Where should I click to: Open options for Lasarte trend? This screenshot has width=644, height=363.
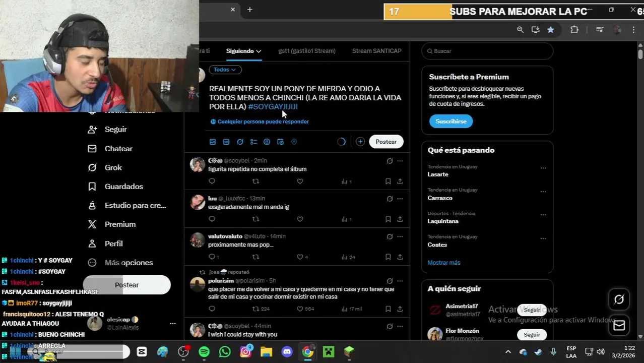coord(543,168)
